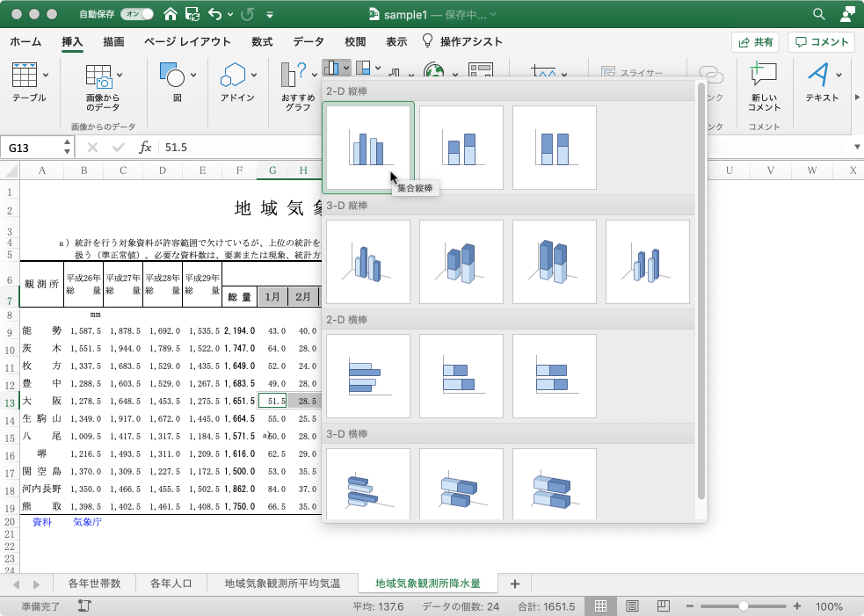Select the 3-D 100% stacked bar chart
The image size is (864, 616).
coord(555,484)
